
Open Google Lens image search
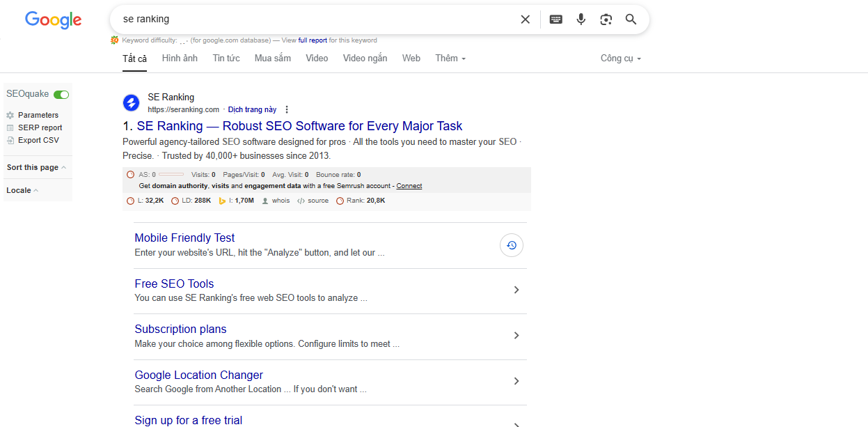pyautogui.click(x=606, y=20)
